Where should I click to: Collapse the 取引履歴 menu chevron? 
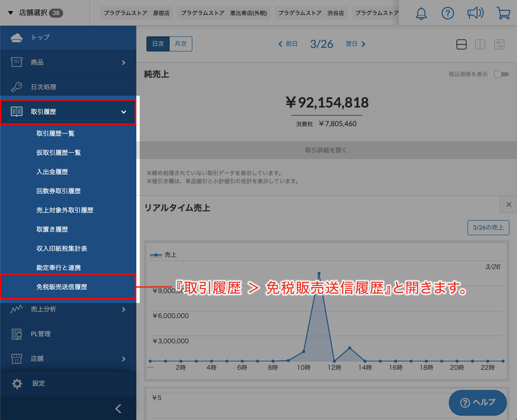click(123, 112)
